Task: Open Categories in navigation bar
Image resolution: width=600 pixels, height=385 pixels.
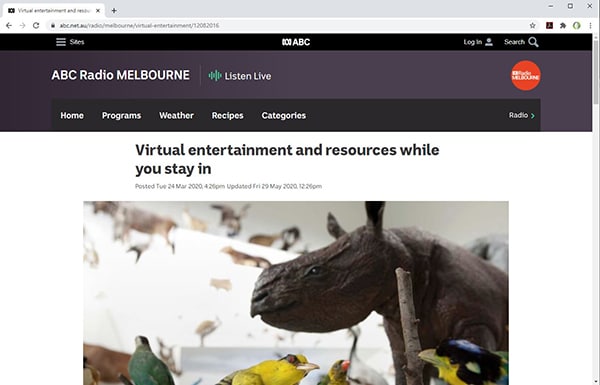Action: pyautogui.click(x=284, y=115)
